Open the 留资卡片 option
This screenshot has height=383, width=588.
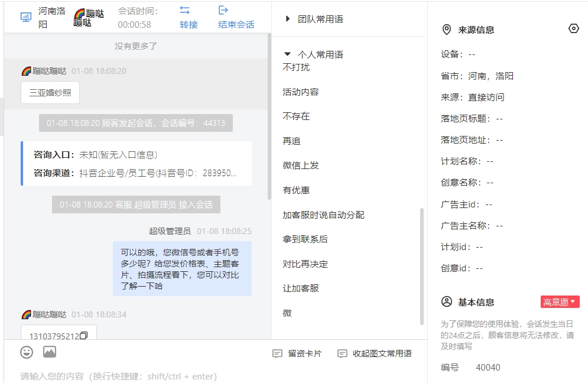pyautogui.click(x=305, y=353)
